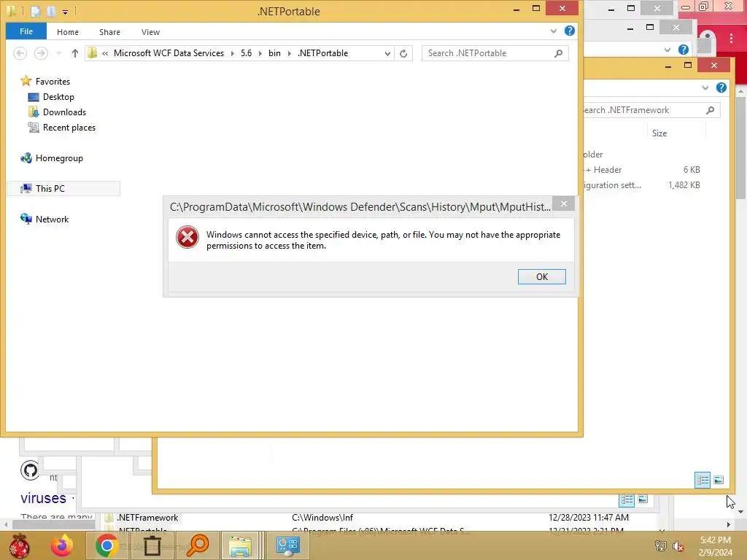Open the Home ribbon tab

click(68, 32)
